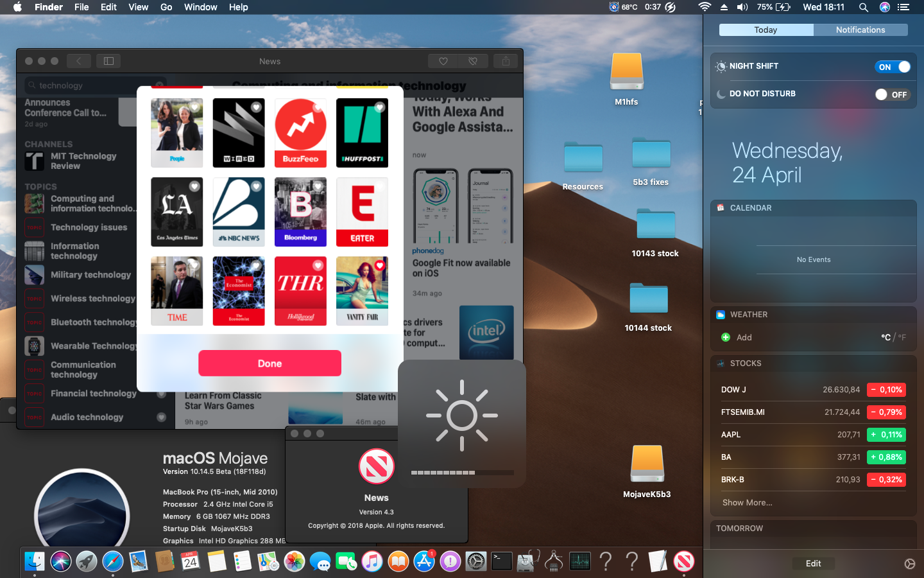924x578 pixels.
Task: Select the Eater channel tile
Action: [x=362, y=212]
